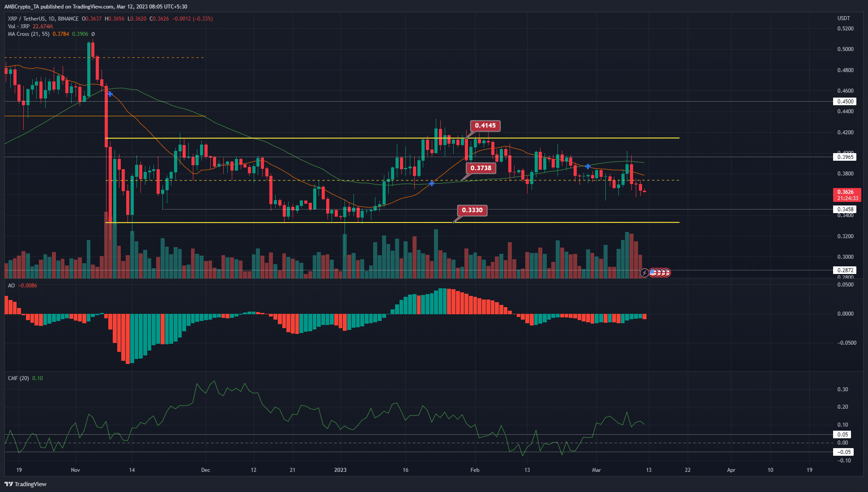Click the 0.3738 price callout label
This screenshot has height=492, width=868.
point(480,168)
